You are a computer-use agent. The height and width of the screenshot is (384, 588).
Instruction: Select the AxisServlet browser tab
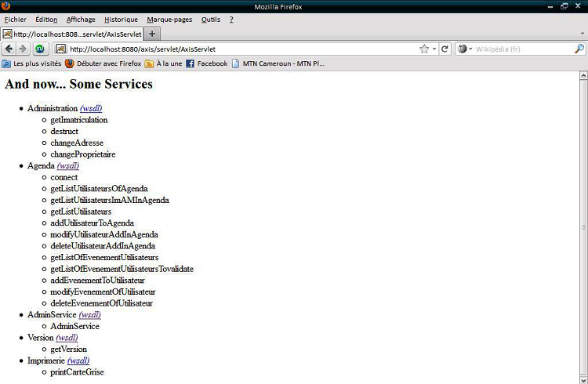72,34
